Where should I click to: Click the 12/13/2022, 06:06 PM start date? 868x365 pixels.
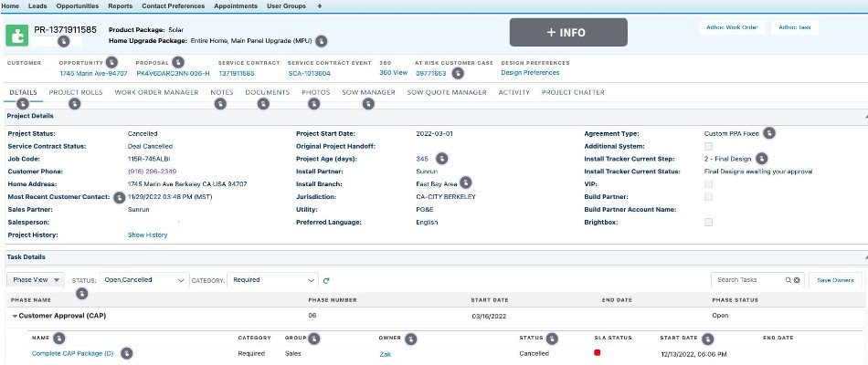693,354
